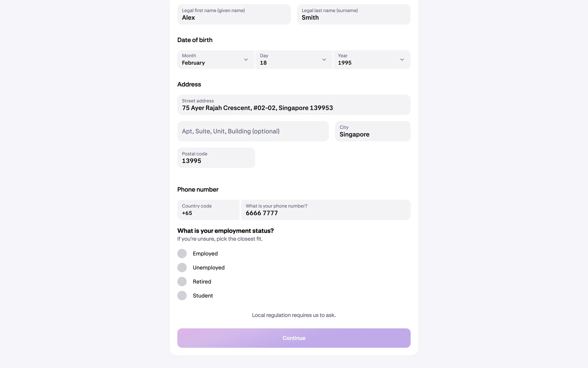Expand the Year dropdown showing 1995
This screenshot has height=368, width=588.
(367, 60)
